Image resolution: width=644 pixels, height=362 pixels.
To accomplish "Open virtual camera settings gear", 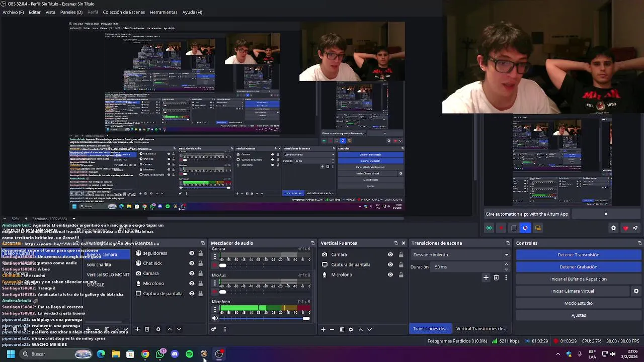I will click(636, 291).
